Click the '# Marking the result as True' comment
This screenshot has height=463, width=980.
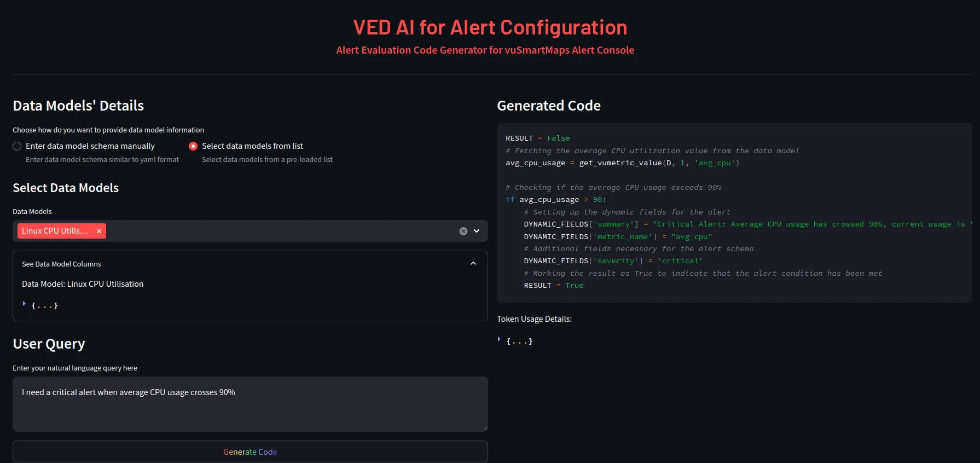[x=703, y=274]
